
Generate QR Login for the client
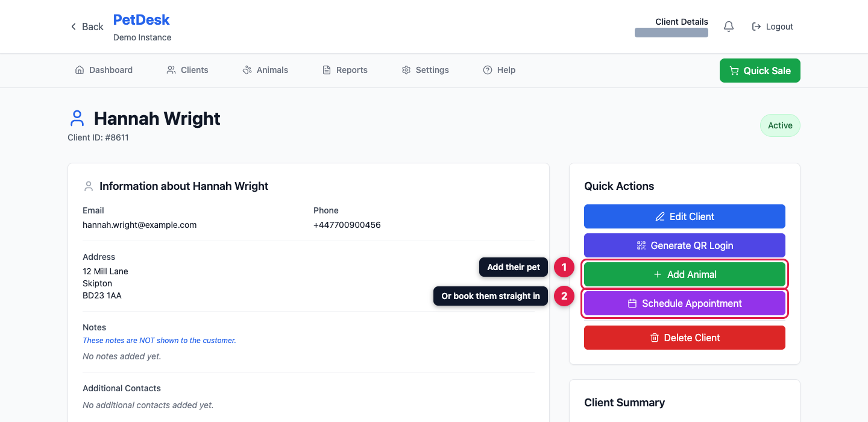tap(685, 245)
